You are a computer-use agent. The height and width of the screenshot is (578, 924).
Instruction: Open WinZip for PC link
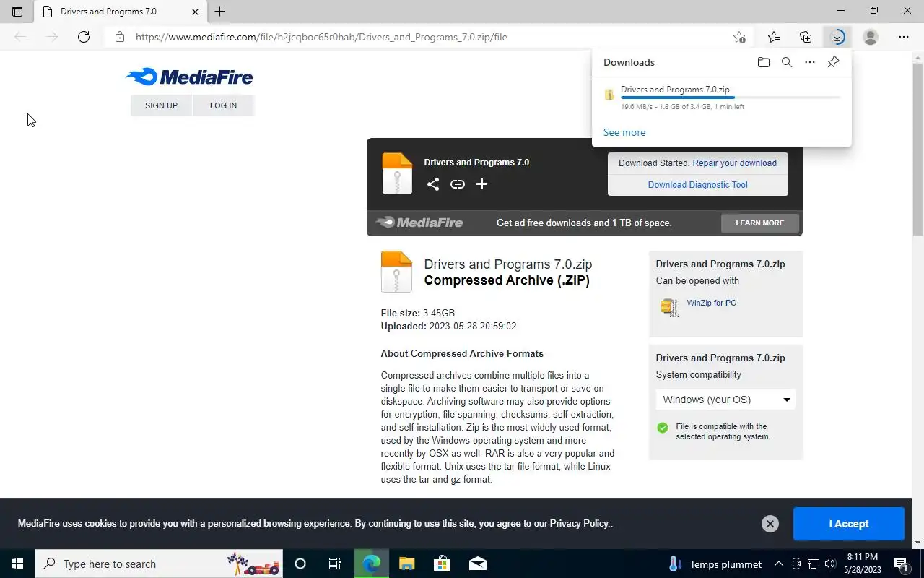[x=712, y=303]
